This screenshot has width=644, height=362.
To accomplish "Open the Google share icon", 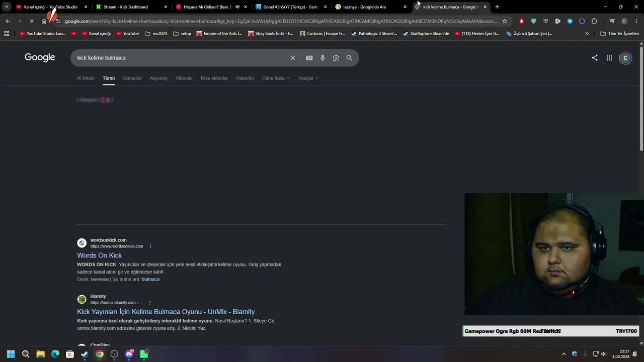I will (595, 58).
